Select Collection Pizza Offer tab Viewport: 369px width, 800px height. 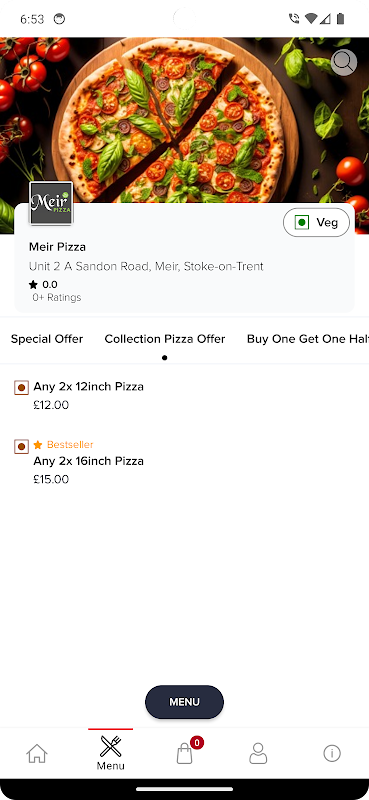click(165, 339)
